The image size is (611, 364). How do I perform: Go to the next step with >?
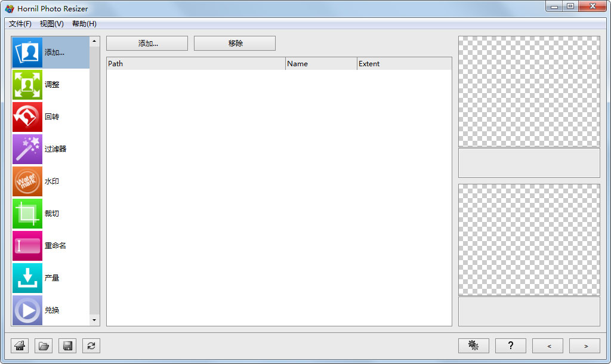pyautogui.click(x=585, y=346)
